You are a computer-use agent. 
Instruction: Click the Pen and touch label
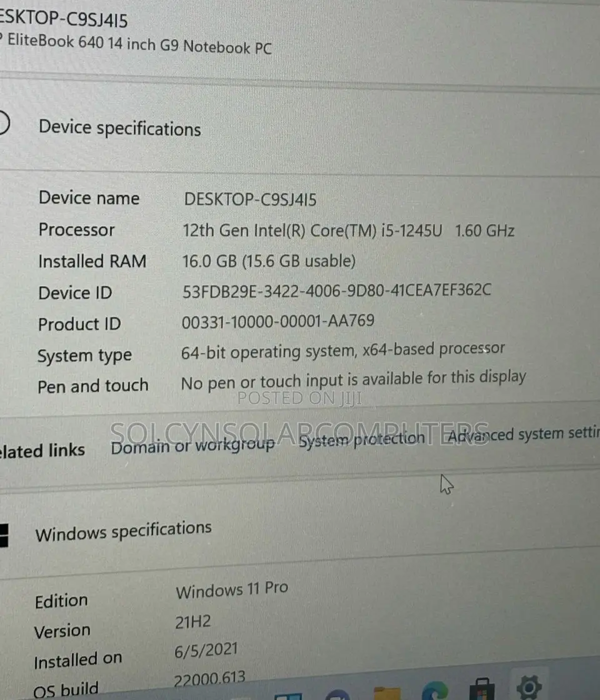[93, 386]
